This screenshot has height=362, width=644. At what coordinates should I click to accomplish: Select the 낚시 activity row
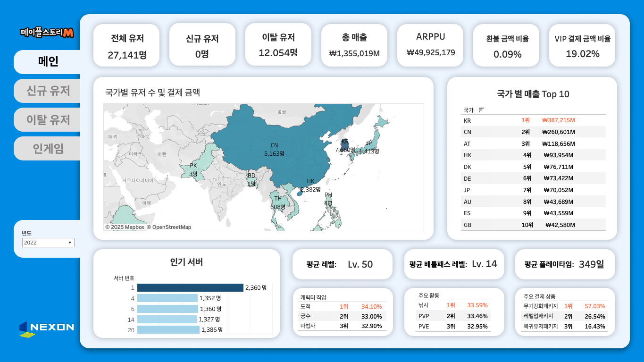453,305
